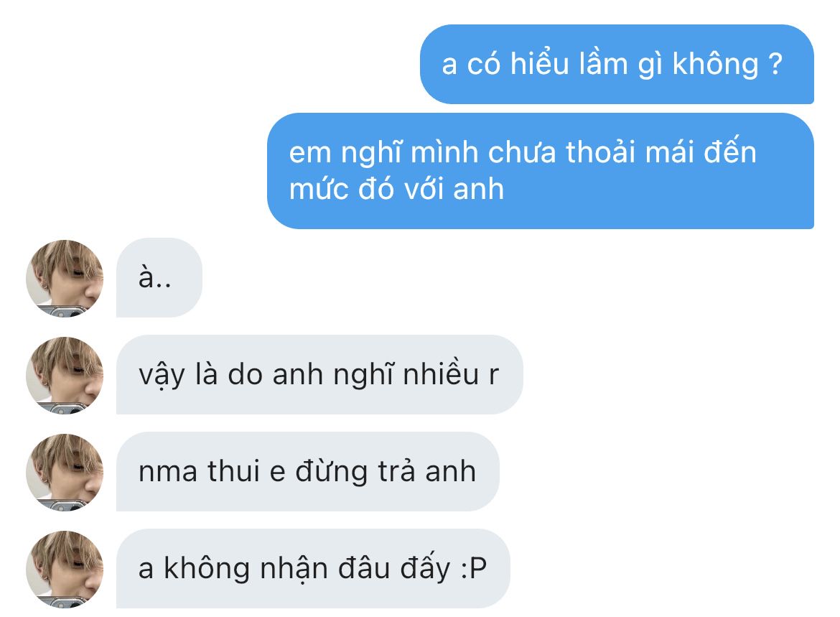This screenshot has height=617, width=840.
Task: Select the blue message "em nghĩ mình chưa thoải mái"
Action: (x=540, y=171)
